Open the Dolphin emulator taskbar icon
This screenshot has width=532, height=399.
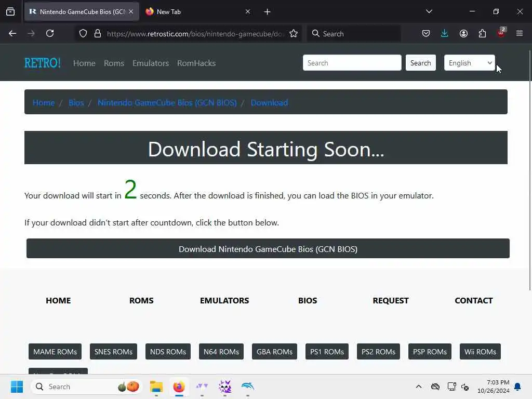click(x=248, y=387)
